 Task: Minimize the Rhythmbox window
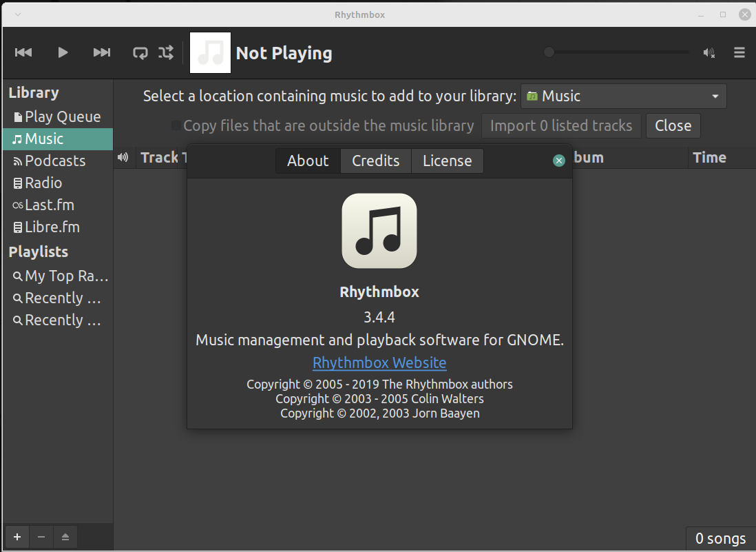click(x=701, y=15)
